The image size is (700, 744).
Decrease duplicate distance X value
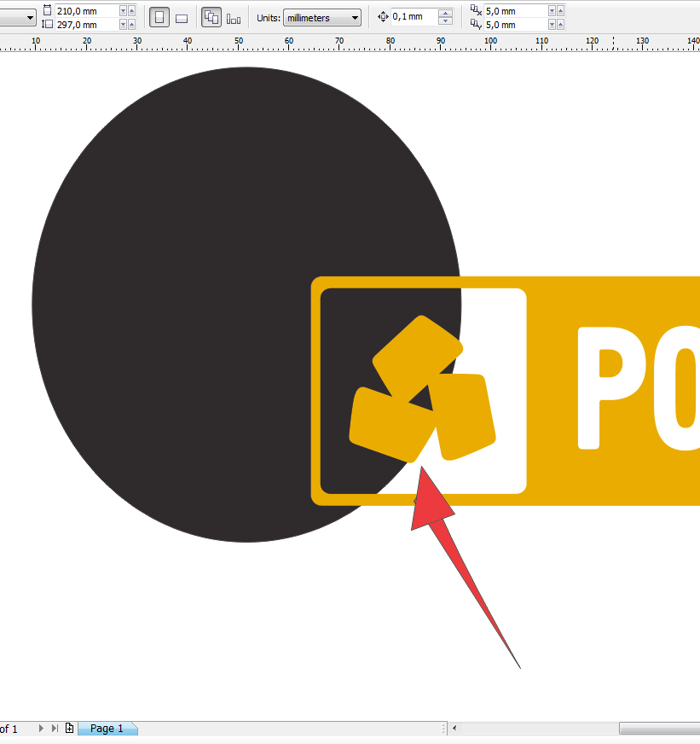[x=552, y=11]
